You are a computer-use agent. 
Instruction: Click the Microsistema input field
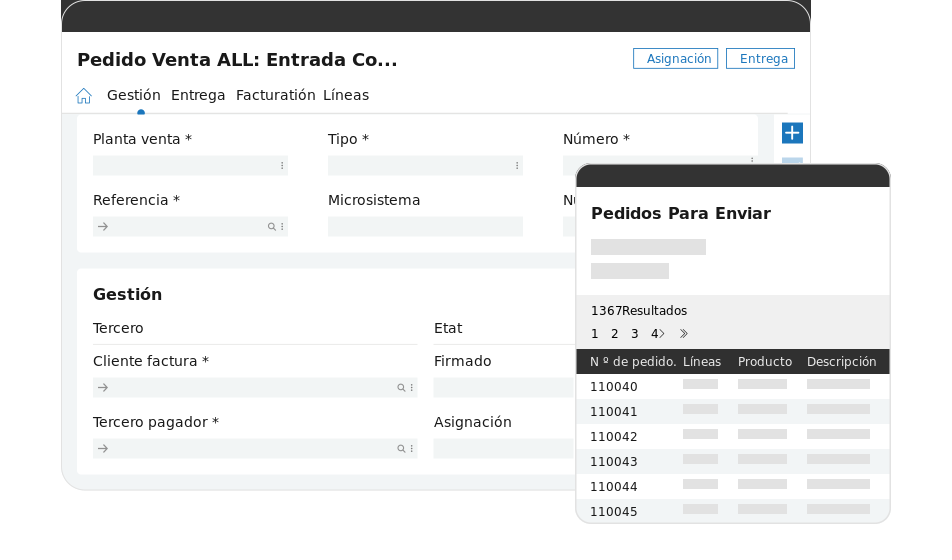(425, 227)
